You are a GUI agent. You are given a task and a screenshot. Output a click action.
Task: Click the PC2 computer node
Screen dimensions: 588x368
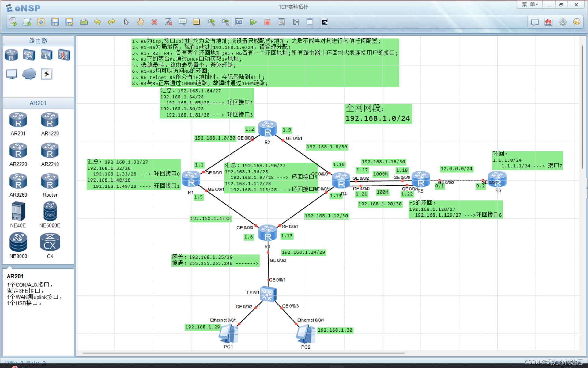[305, 335]
